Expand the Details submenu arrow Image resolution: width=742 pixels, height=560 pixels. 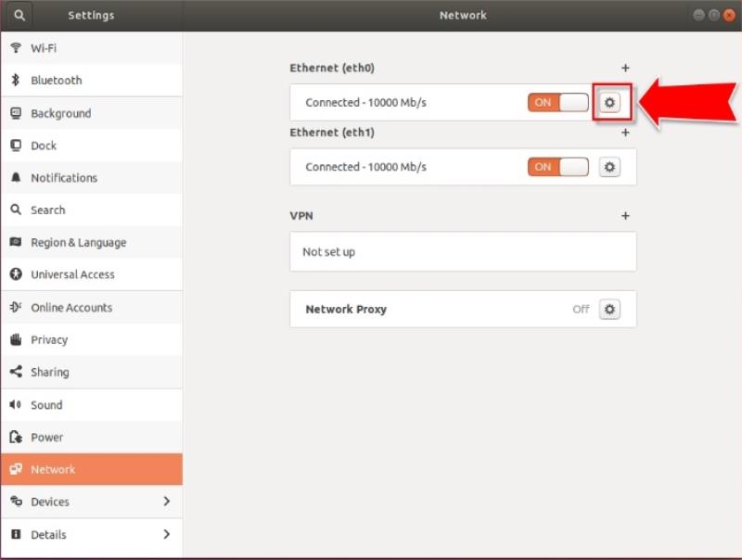point(167,534)
